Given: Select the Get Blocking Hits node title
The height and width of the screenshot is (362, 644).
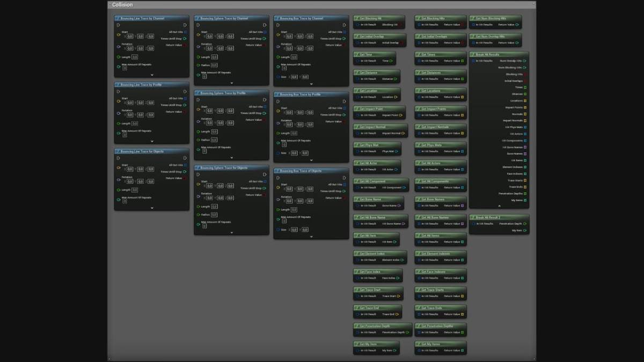Looking at the screenshot, I should point(433,18).
